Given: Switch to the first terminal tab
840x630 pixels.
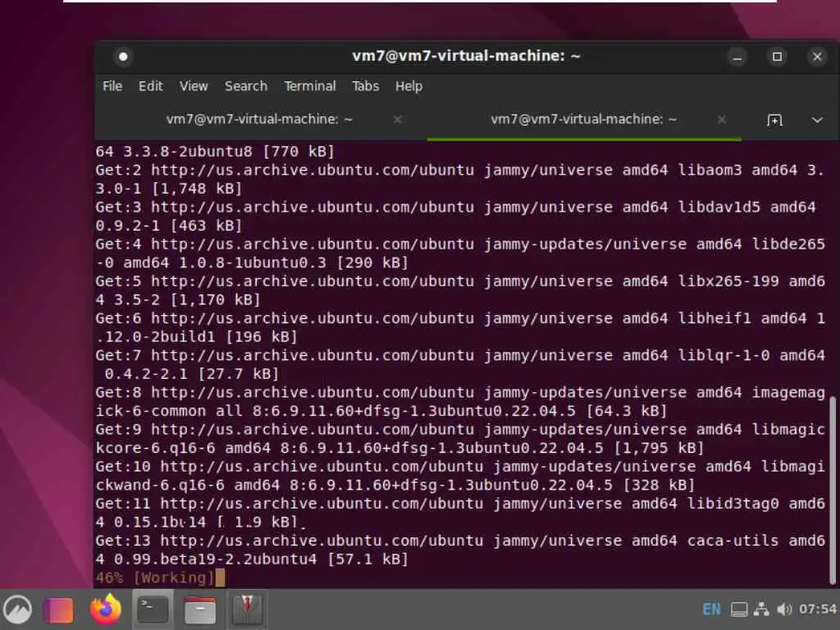Looking at the screenshot, I should [259, 119].
